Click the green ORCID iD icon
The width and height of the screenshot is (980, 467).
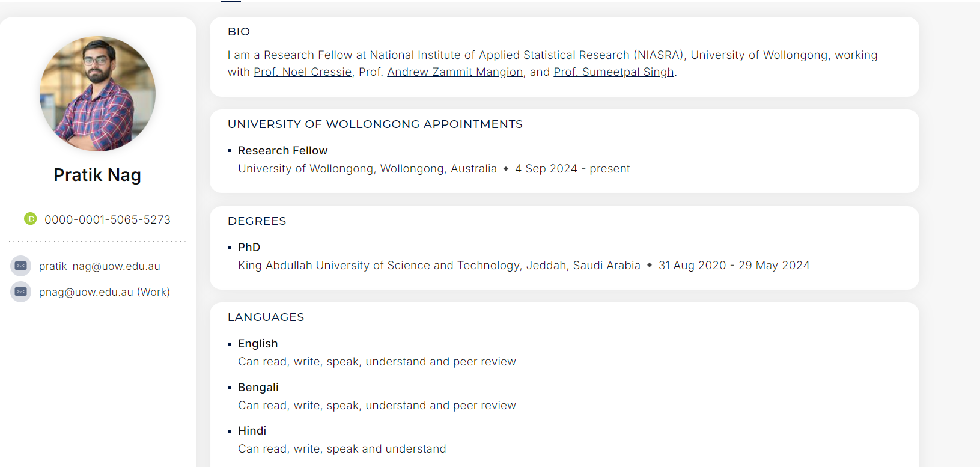tap(30, 219)
